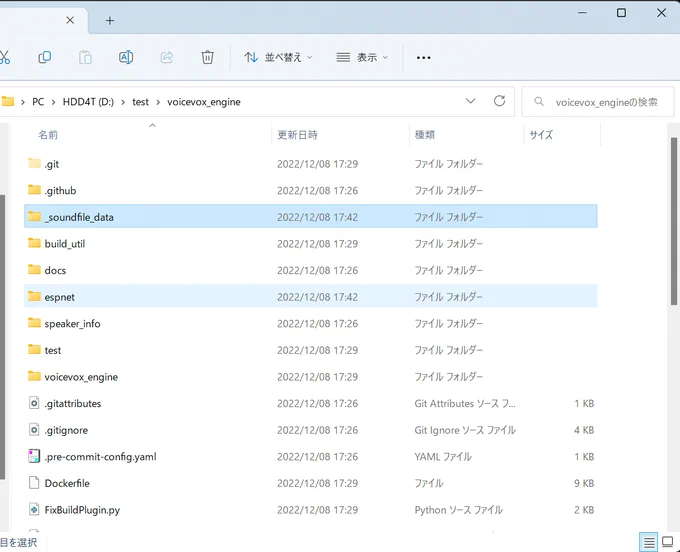Viewport: 680px width, 552px height.
Task: Click the .pre-commit-config.yaml file name
Action: tap(100, 457)
